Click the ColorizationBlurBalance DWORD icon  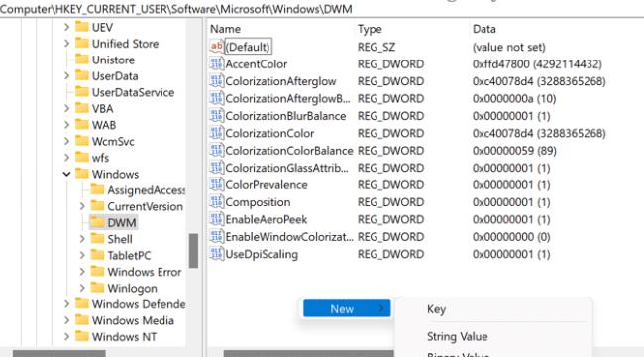216,116
